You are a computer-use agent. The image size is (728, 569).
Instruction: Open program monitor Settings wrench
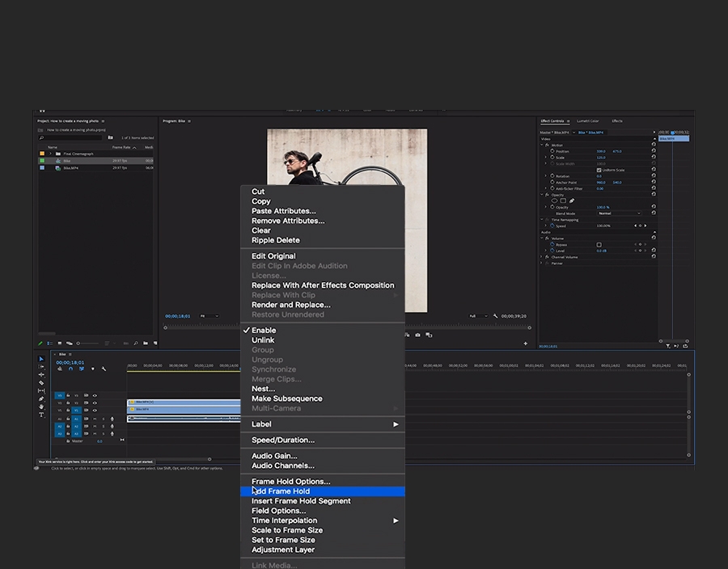(495, 316)
